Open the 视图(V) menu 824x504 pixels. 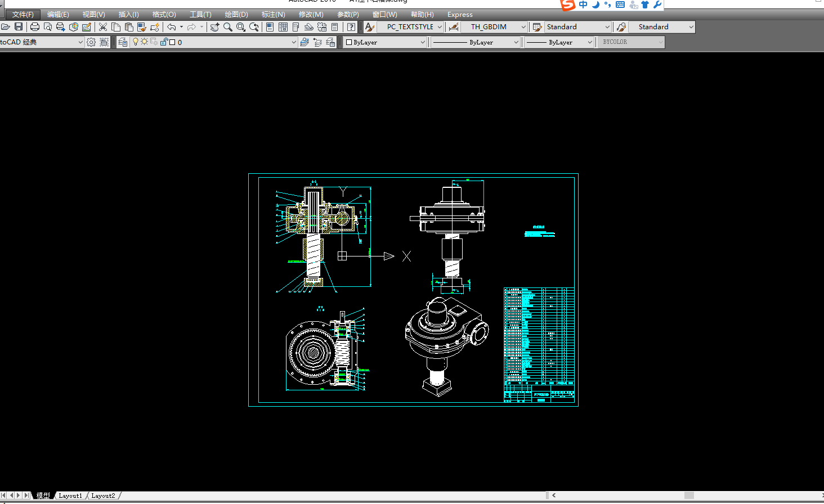pos(93,15)
